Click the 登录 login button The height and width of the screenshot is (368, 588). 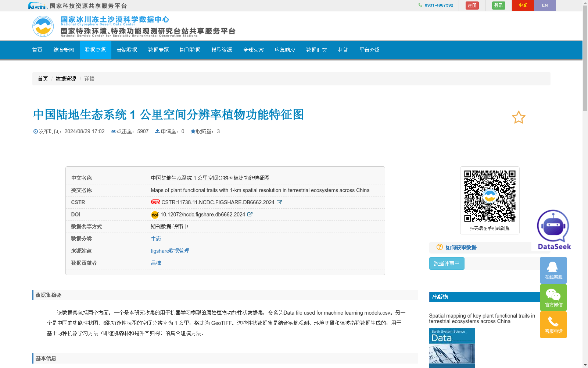click(x=499, y=6)
